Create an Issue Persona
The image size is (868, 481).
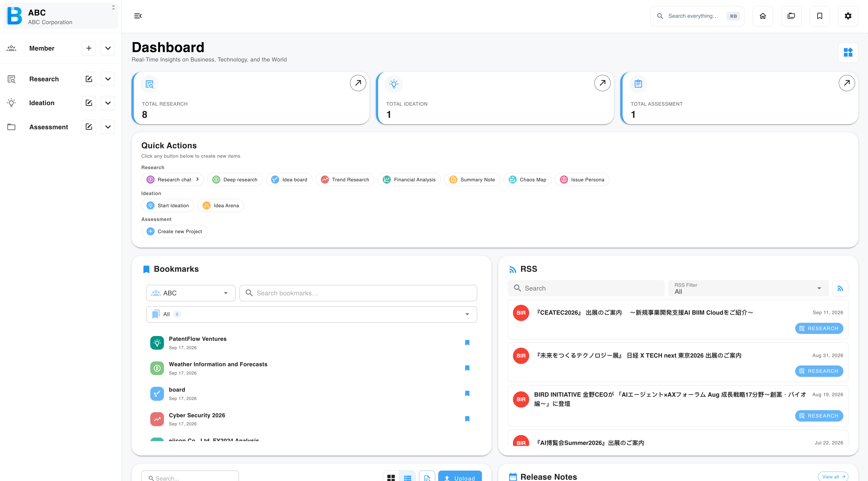pyautogui.click(x=582, y=180)
